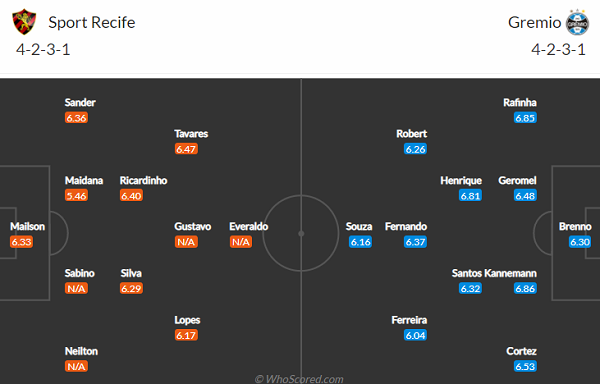Select goalkeeper Mailson
Viewport: 600px width, 384px height.
tap(28, 226)
